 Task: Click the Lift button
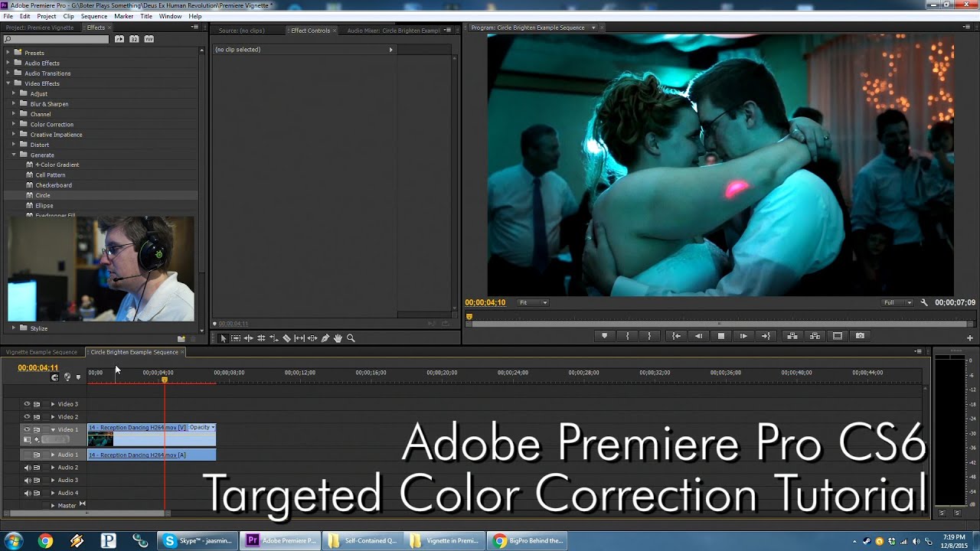792,336
